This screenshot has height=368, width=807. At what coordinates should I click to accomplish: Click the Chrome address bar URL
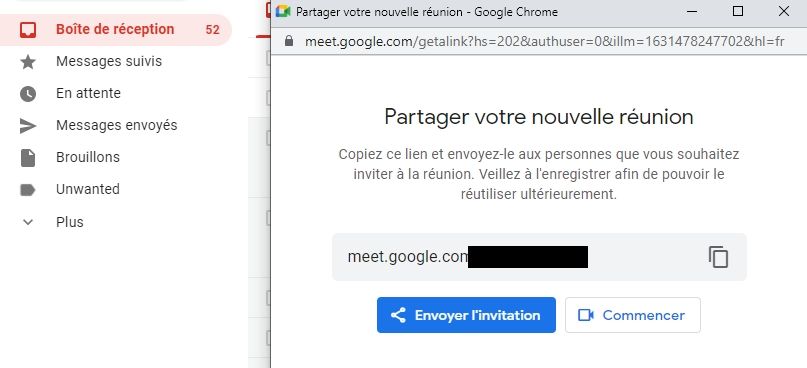click(545, 41)
